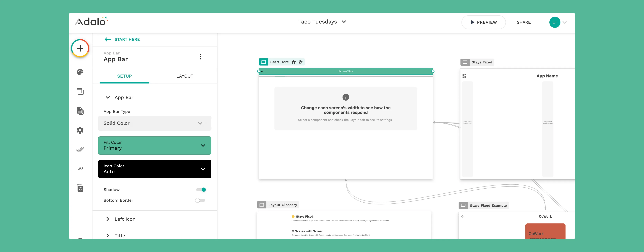Open the database collections icon

click(80, 111)
